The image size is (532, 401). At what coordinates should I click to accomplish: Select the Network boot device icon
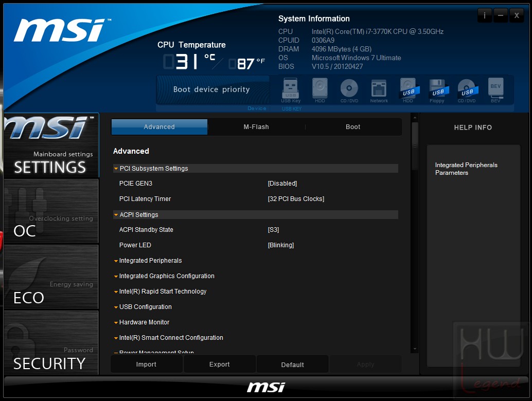click(x=379, y=90)
